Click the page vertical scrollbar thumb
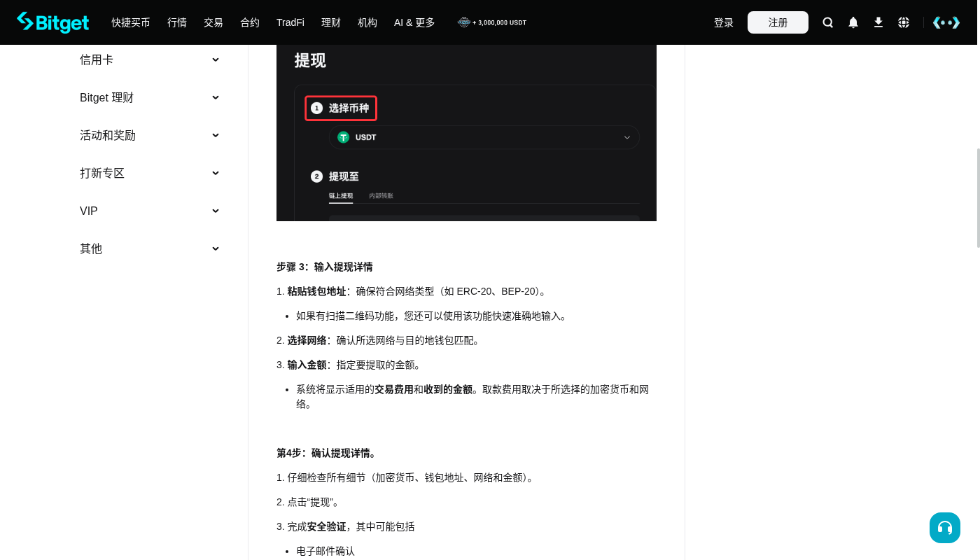 (x=979, y=198)
